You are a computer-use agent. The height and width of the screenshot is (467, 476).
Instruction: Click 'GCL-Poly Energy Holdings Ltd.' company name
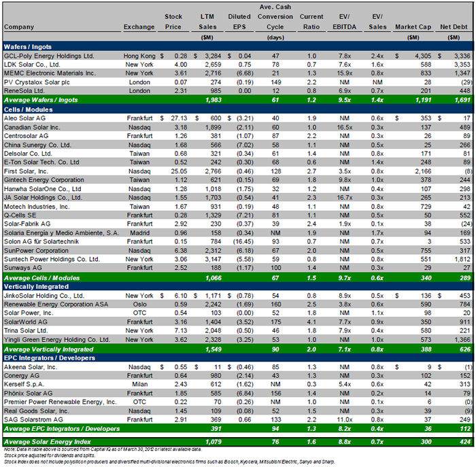(49, 56)
